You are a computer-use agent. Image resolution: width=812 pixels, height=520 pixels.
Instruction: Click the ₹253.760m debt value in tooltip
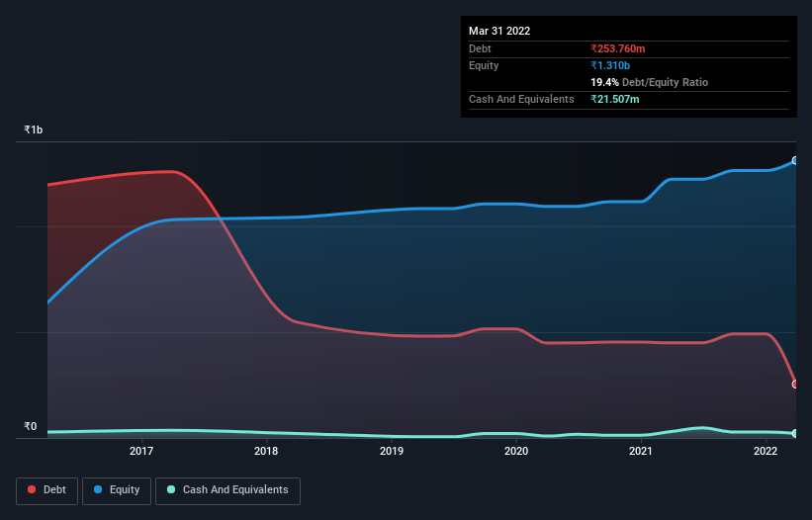pos(618,48)
